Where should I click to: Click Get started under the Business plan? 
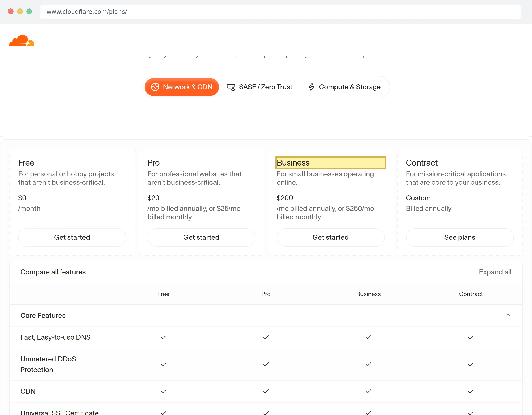click(x=331, y=237)
